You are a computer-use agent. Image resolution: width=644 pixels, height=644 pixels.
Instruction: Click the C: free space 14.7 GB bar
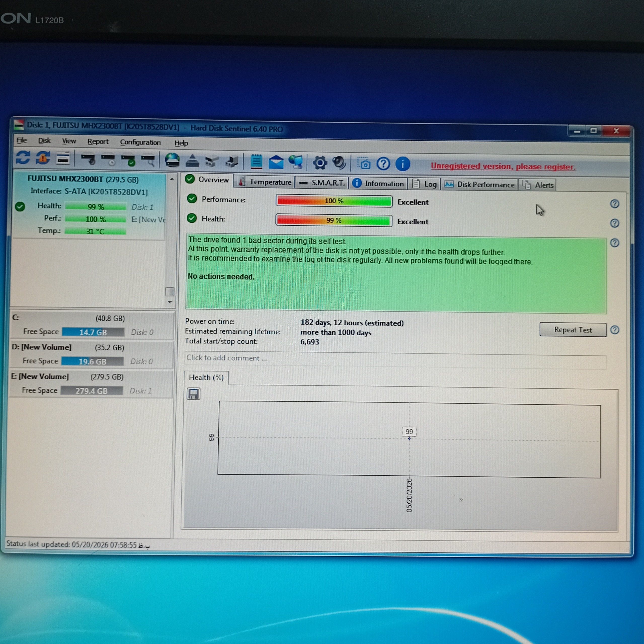point(93,332)
